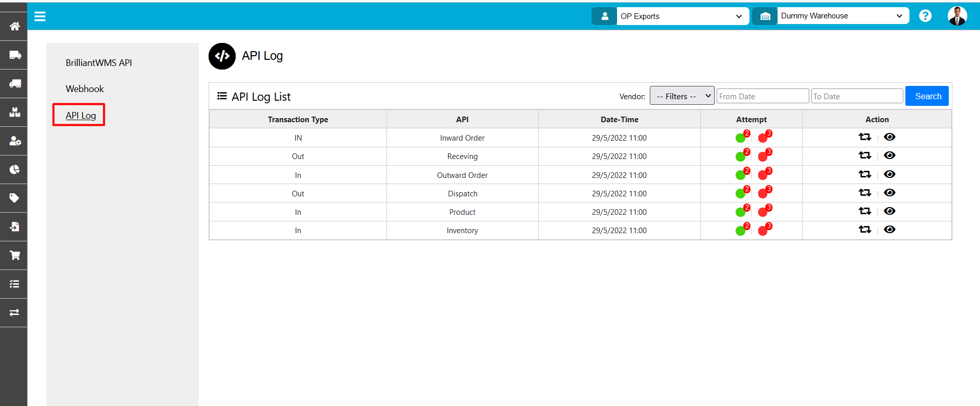Open the truck icon in the sidebar
The height and width of the screenshot is (406, 980).
click(x=14, y=55)
